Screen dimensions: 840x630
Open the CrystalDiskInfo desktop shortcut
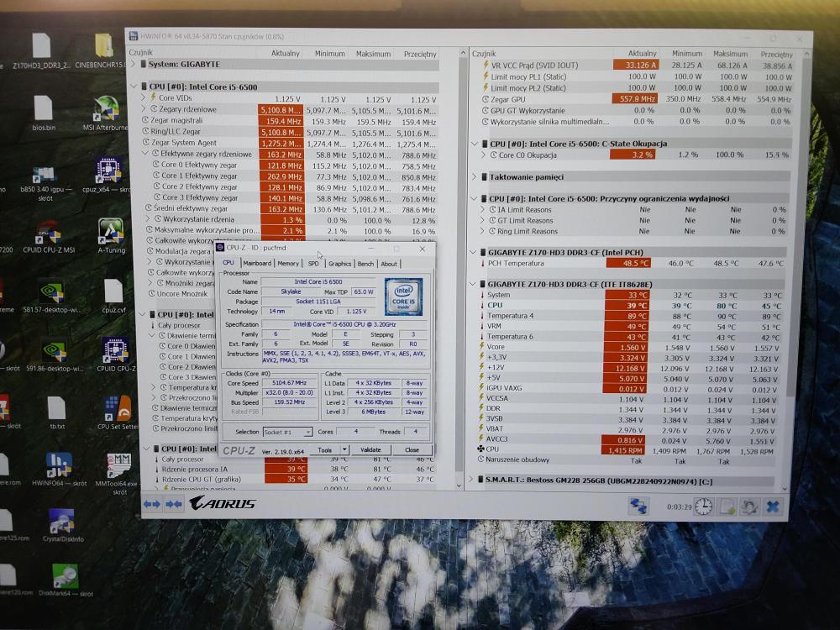click(63, 525)
